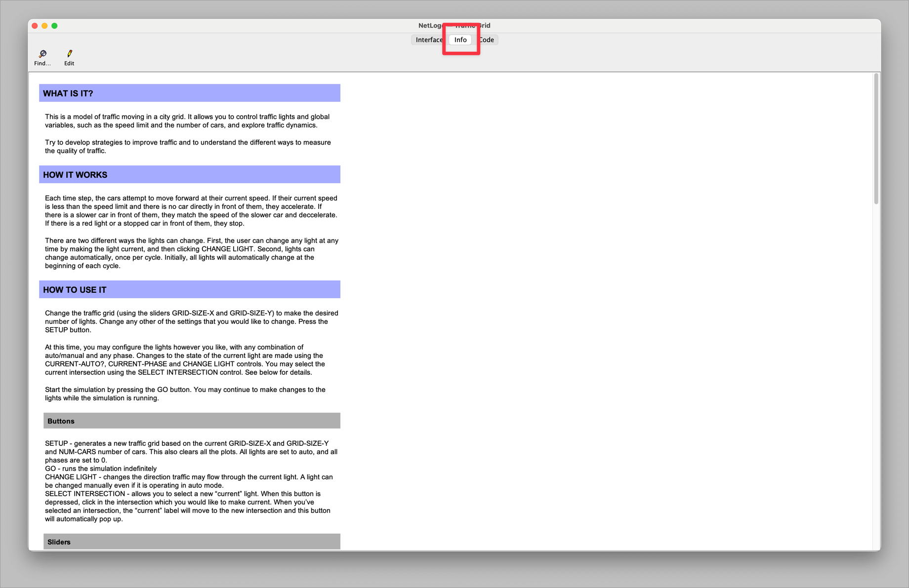Open the Find... search tool

click(42, 56)
